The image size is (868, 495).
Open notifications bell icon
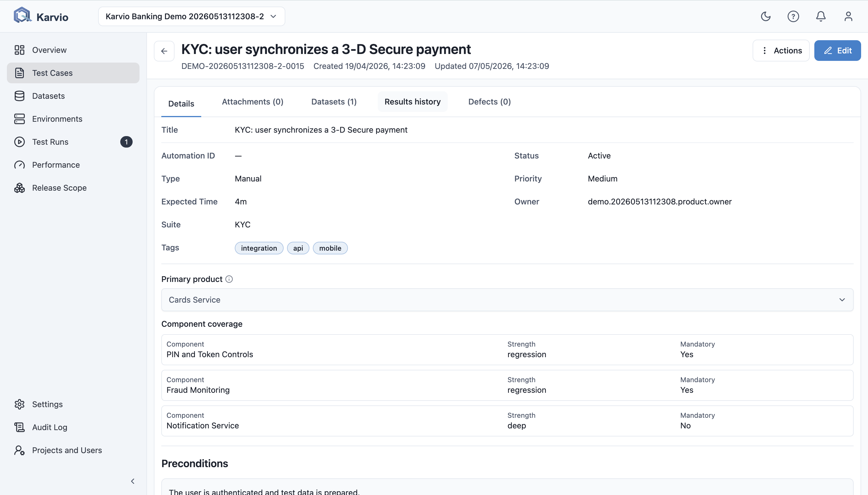[821, 16]
